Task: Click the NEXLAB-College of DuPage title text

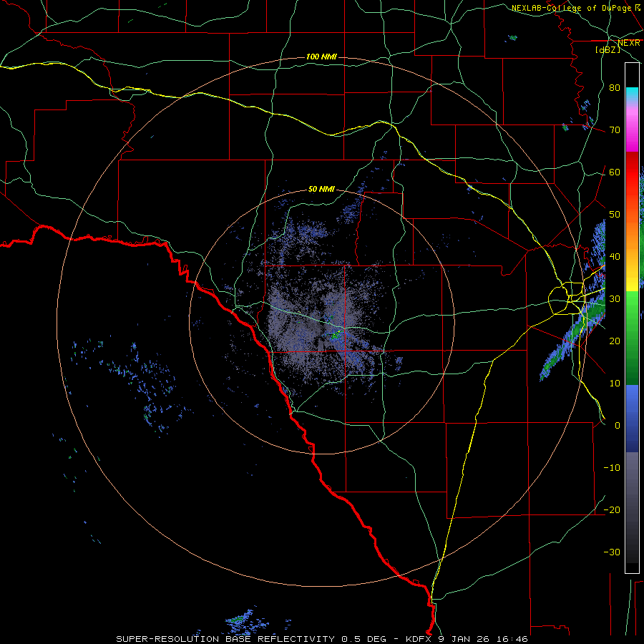Action: [571, 8]
